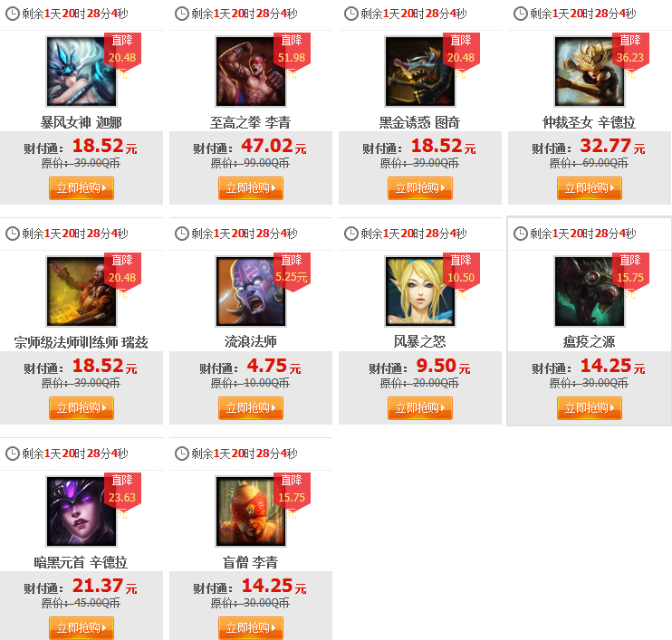Image resolution: width=672 pixels, height=640 pixels.
Task: View the 仲裁圣女 辛德拉 skin image
Action: [x=590, y=72]
